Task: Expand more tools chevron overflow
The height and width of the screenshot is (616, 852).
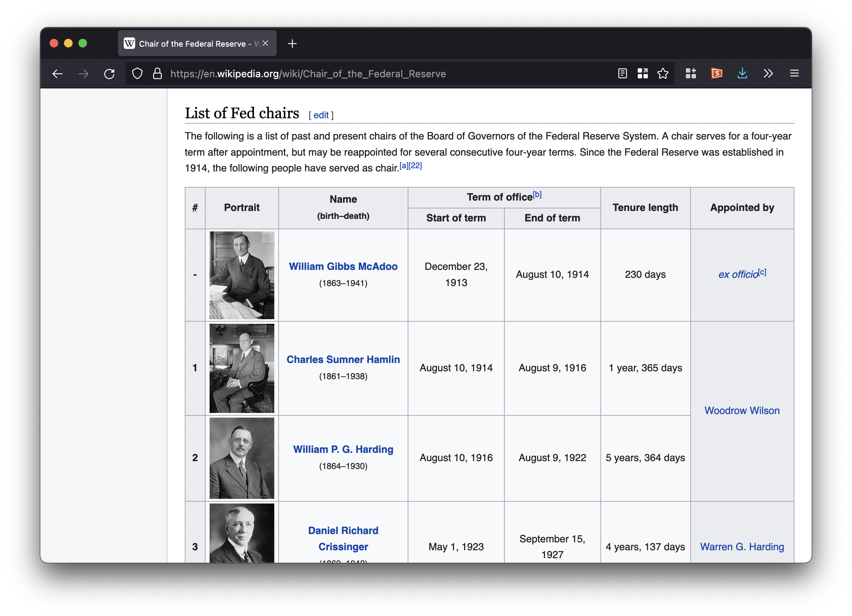Action: click(768, 73)
